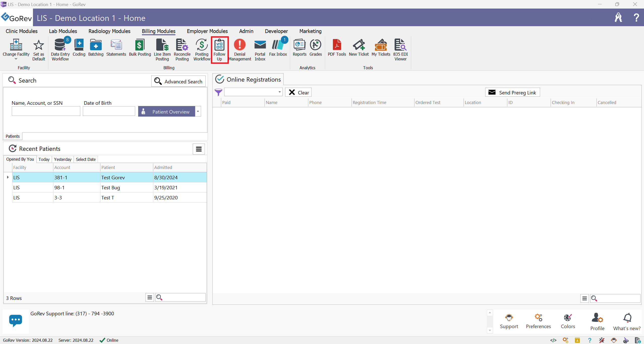Open the Change Facility menu
644x344 pixels.
(x=16, y=49)
